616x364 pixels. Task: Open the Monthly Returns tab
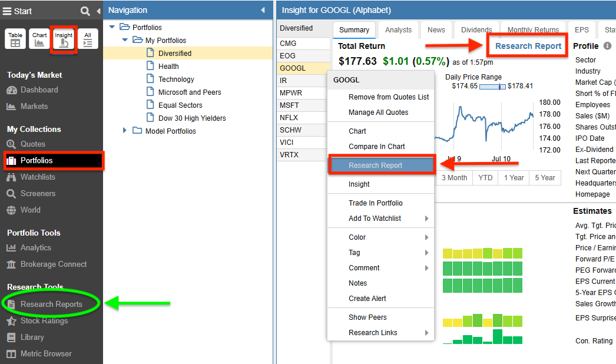coord(533,30)
